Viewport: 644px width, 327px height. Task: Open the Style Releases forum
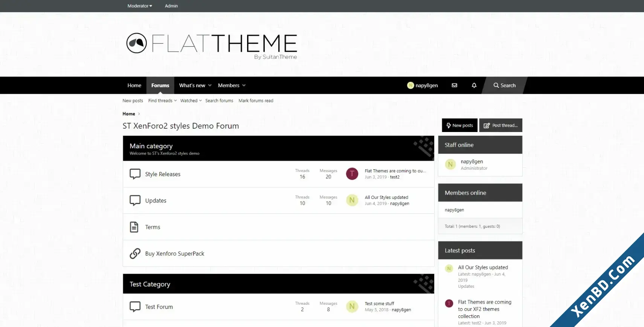pos(163,174)
